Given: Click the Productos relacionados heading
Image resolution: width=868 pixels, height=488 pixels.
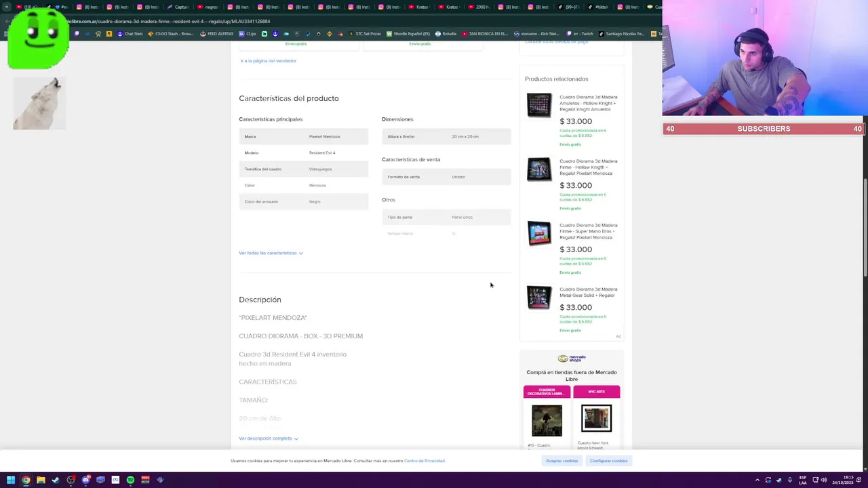Looking at the screenshot, I should [x=556, y=79].
